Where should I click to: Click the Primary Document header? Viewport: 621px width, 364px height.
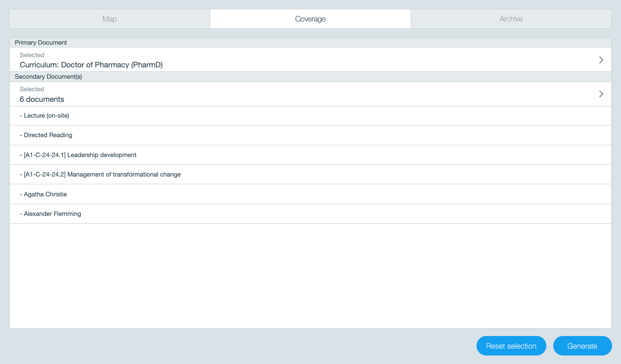click(x=310, y=43)
